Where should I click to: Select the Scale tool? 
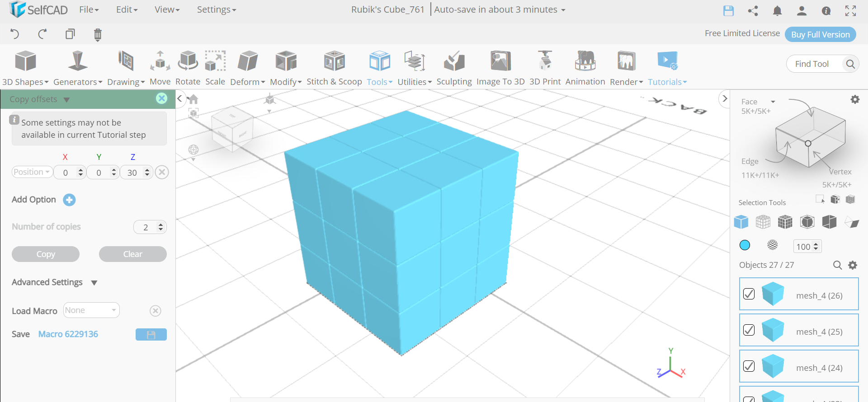pyautogui.click(x=215, y=69)
